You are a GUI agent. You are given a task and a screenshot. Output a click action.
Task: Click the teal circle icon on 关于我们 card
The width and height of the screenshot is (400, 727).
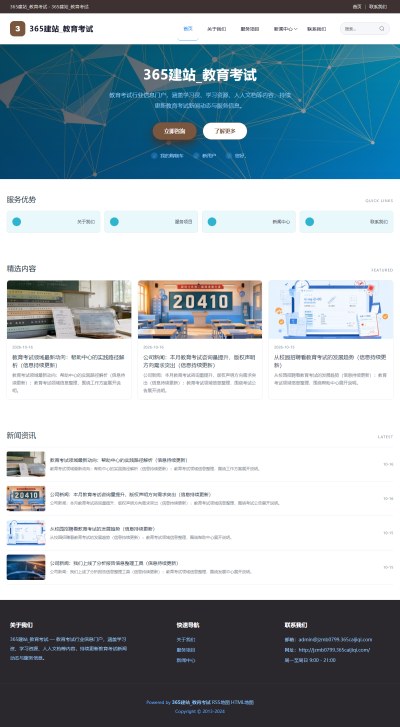coord(17,222)
